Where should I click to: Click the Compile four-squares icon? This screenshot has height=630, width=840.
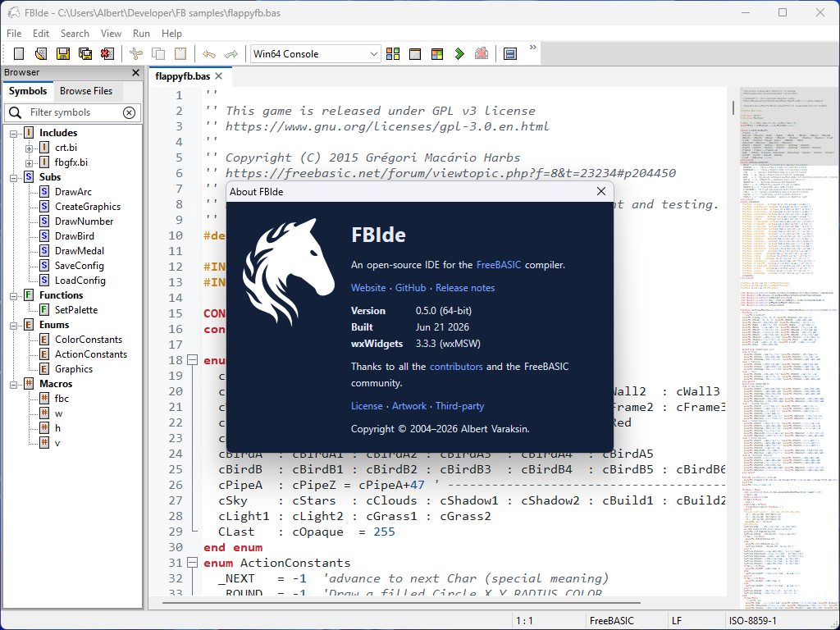(x=393, y=53)
